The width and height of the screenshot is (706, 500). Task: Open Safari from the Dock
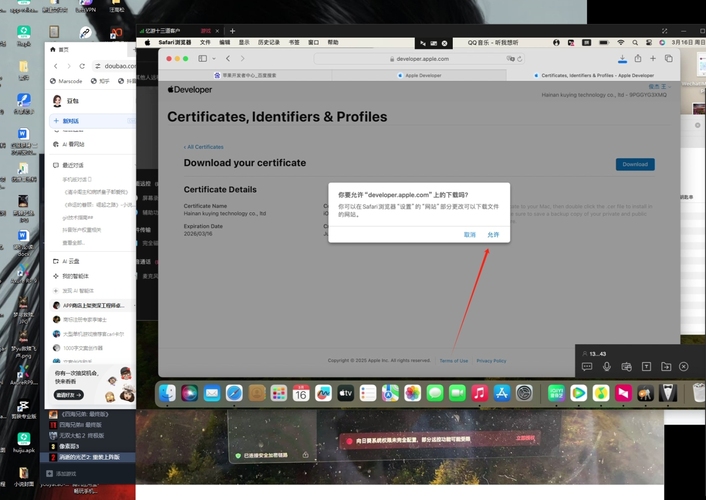(234, 393)
